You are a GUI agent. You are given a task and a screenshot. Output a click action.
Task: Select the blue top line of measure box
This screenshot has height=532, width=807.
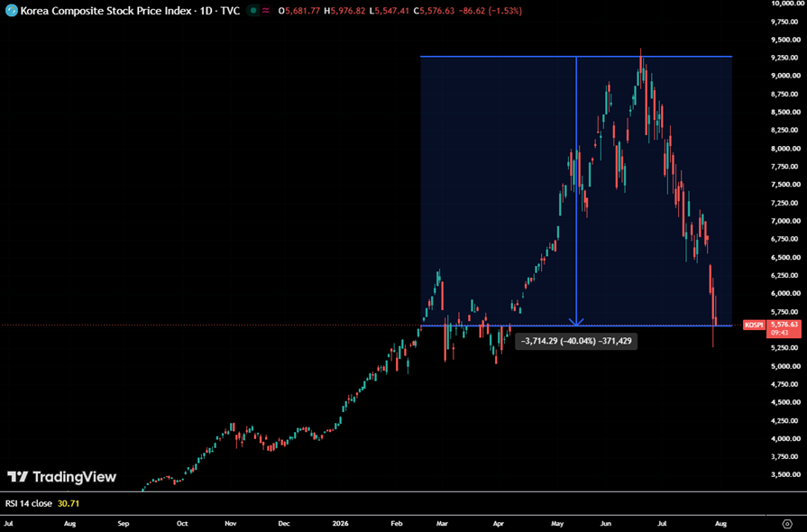tap(576, 56)
